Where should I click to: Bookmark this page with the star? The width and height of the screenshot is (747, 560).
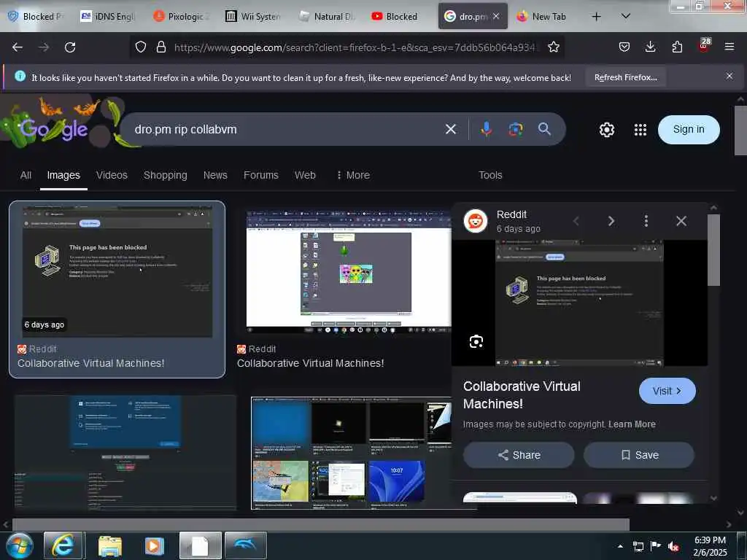[x=553, y=47]
